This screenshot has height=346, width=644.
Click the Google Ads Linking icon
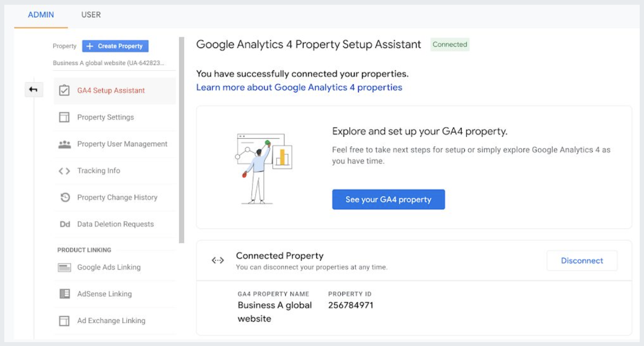pos(64,267)
